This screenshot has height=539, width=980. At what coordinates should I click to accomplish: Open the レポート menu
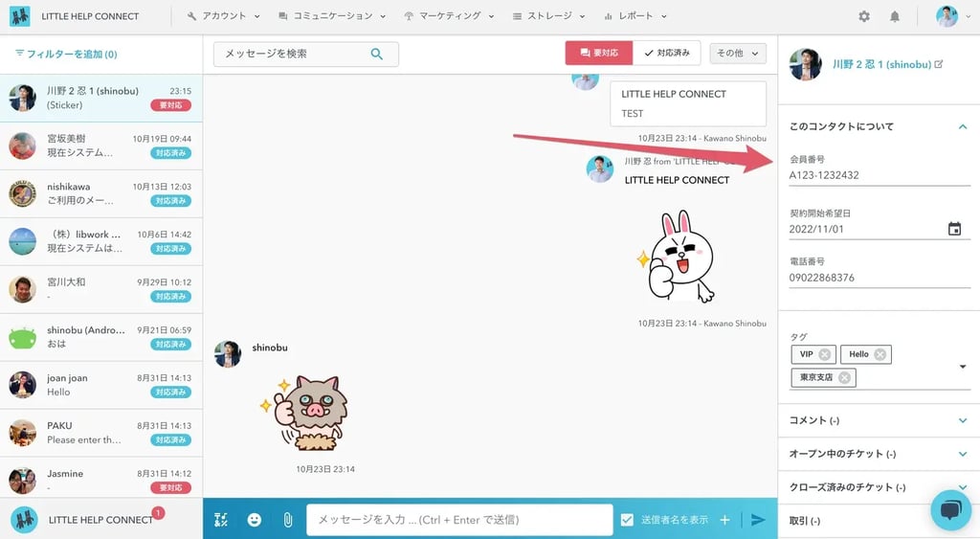(x=635, y=16)
